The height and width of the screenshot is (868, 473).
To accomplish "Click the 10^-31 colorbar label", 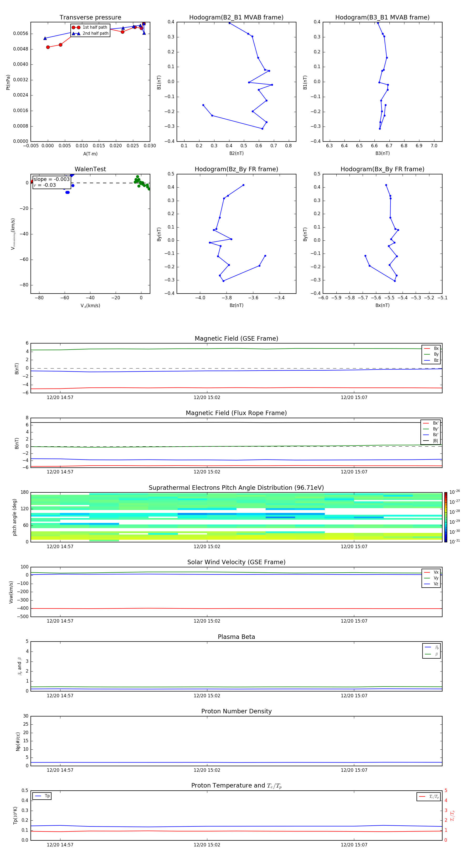I will coord(455,542).
